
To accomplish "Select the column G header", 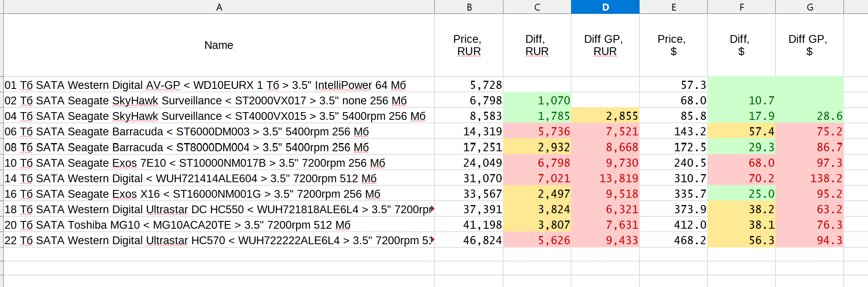I will point(809,7).
